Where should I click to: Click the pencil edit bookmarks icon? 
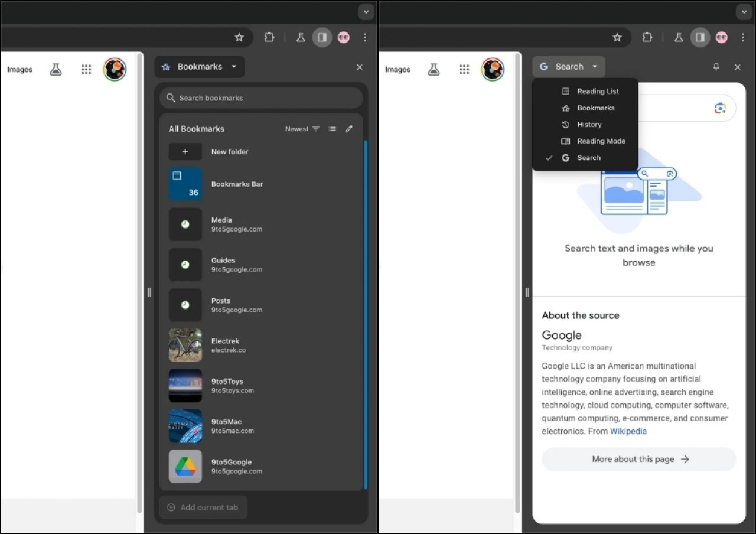pos(349,129)
